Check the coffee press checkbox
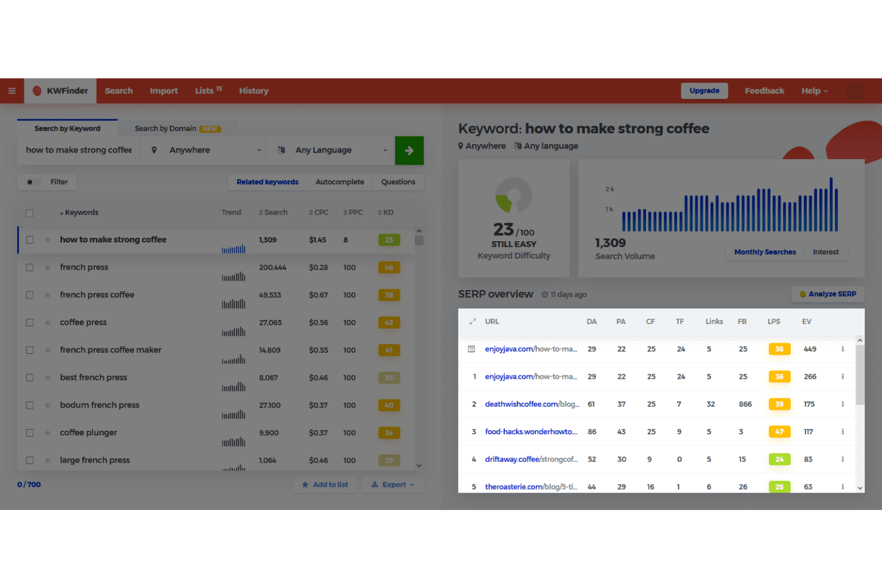 tap(29, 322)
